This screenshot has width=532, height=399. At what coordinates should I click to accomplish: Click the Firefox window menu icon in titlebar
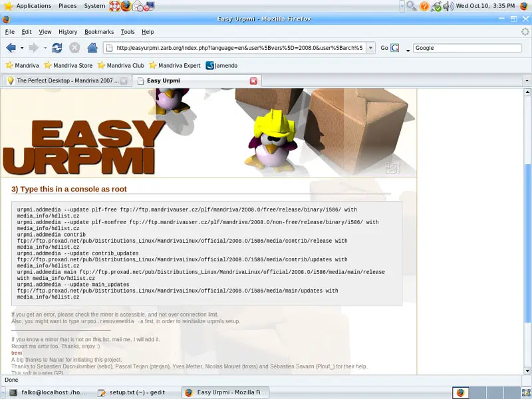[6, 19]
